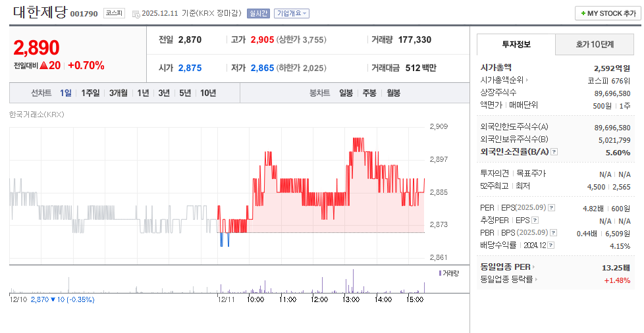Image resolution: width=644 pixels, height=333 pixels.
Task: Click the 13:00 time axis label
Action: coord(351,299)
